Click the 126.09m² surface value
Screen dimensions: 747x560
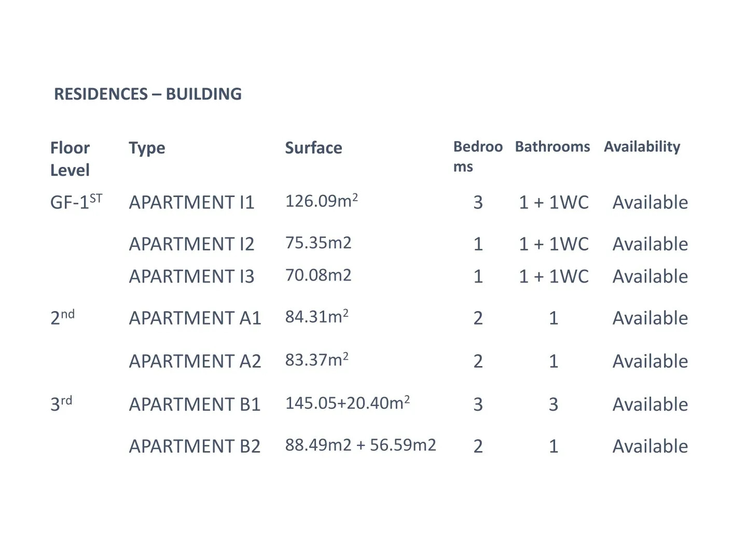(x=321, y=201)
